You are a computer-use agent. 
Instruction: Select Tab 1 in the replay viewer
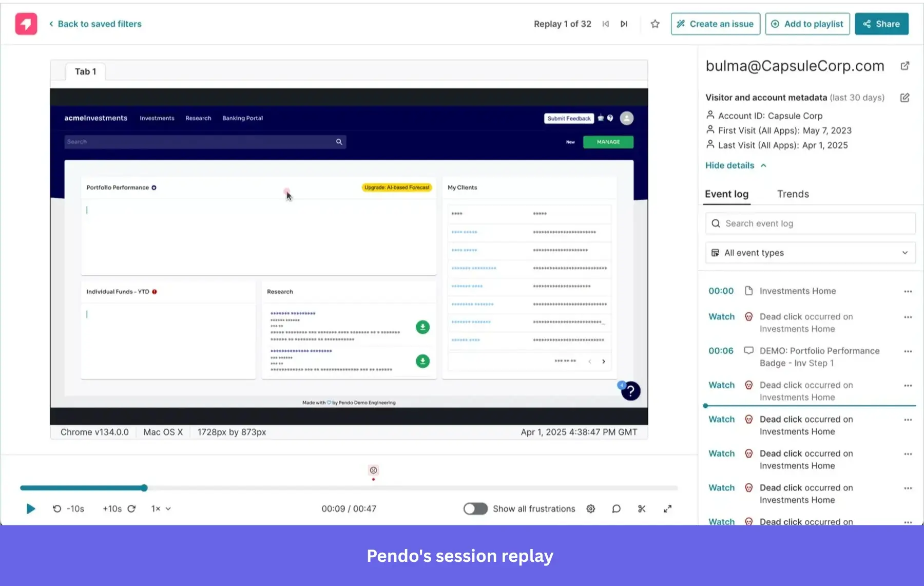click(85, 71)
